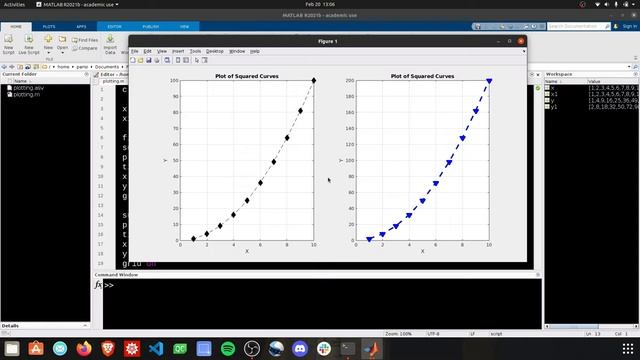Open the Tools menu in Figure 1

point(195,51)
